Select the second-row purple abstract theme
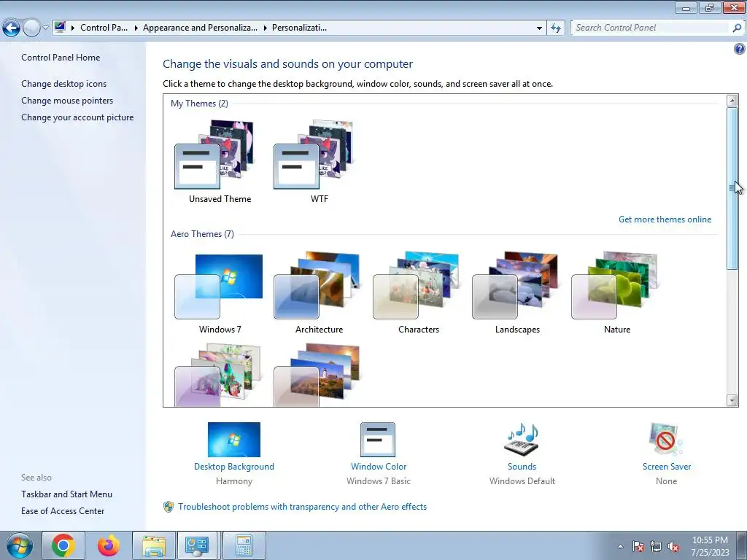Viewport: 747px width, 560px height. tap(217, 376)
